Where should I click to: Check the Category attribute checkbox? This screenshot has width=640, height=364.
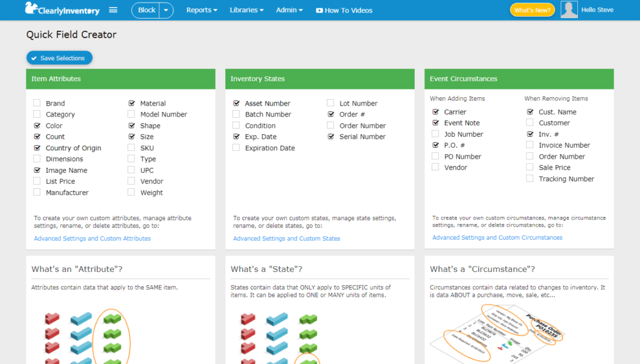[x=36, y=114]
